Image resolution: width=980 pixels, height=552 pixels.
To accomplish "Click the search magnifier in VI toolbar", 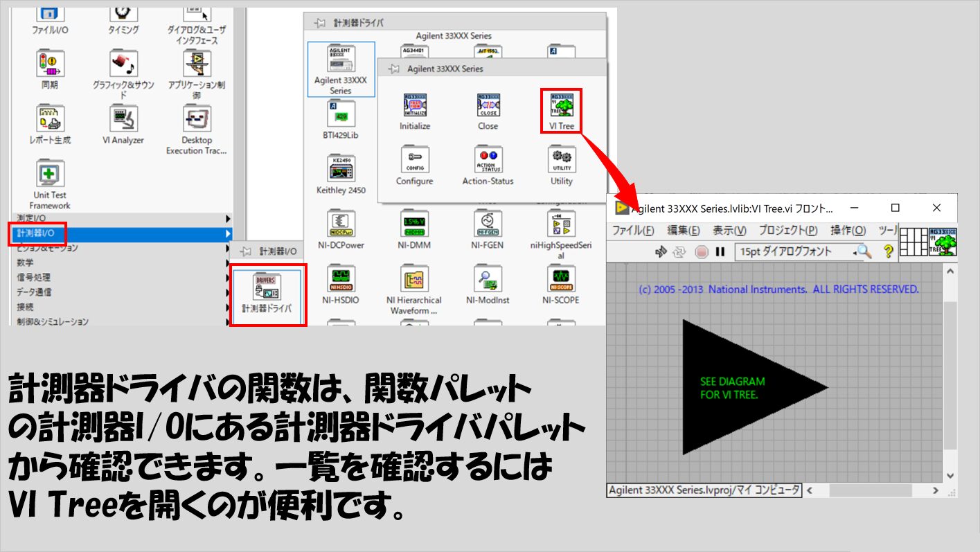I will coord(863,252).
